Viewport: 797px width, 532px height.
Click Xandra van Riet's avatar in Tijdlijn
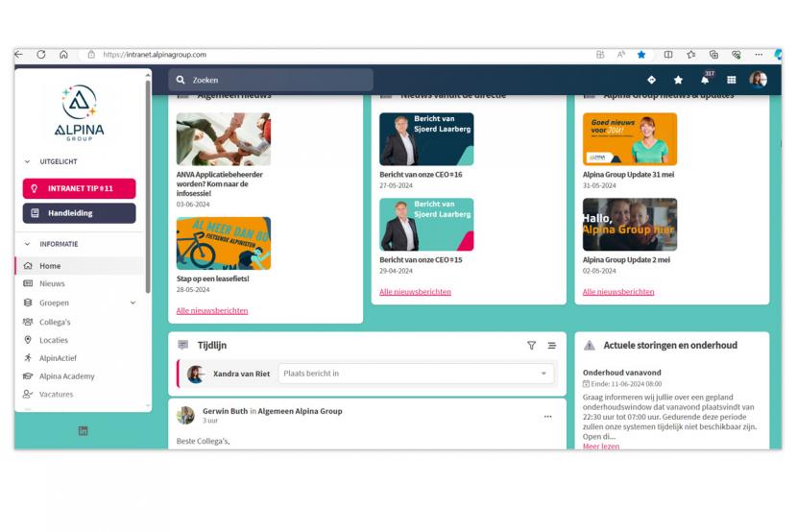pyautogui.click(x=196, y=374)
